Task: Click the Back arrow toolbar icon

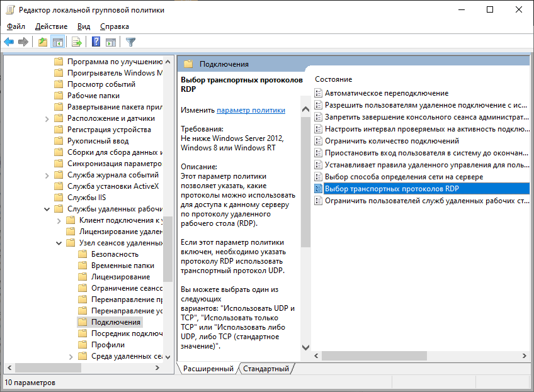Action: [x=9, y=42]
